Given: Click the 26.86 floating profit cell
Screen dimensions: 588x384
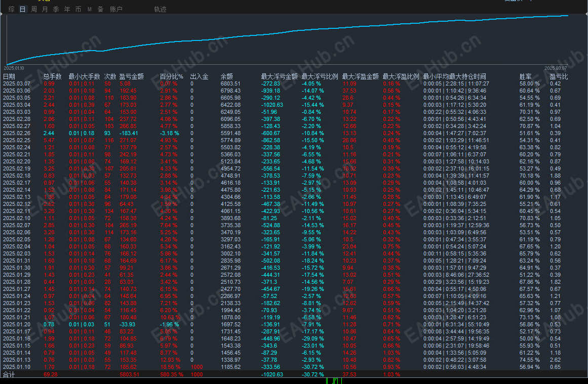Looking at the screenshot, I should (x=349, y=141).
